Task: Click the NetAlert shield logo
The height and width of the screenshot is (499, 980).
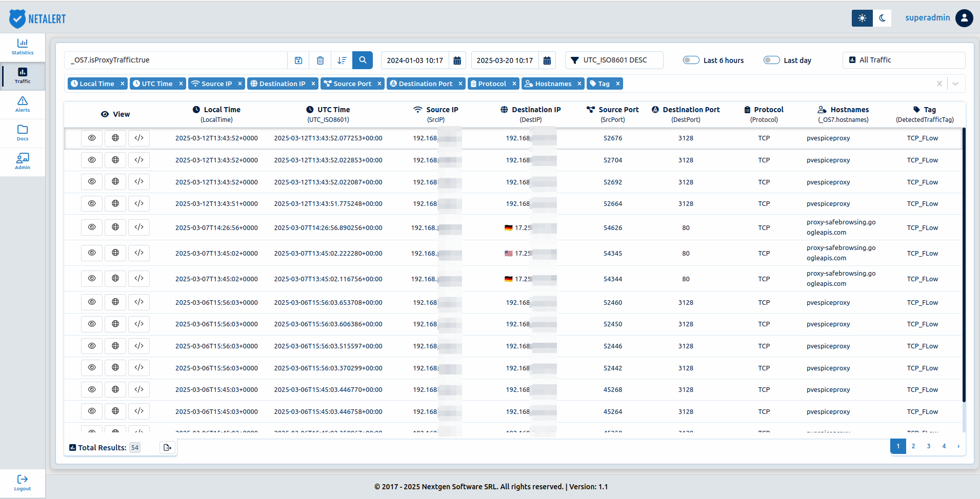Action: tap(17, 18)
